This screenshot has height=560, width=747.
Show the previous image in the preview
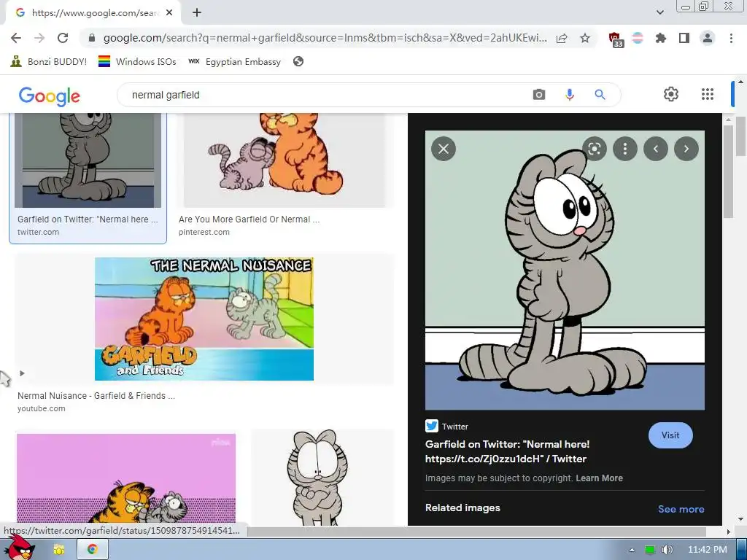[656, 149]
